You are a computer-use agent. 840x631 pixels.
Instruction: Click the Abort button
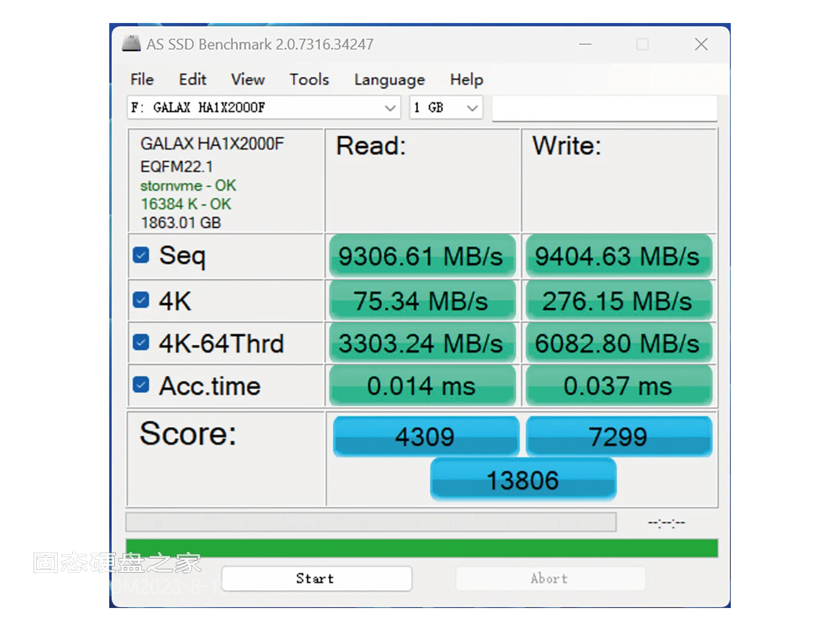coord(550,578)
